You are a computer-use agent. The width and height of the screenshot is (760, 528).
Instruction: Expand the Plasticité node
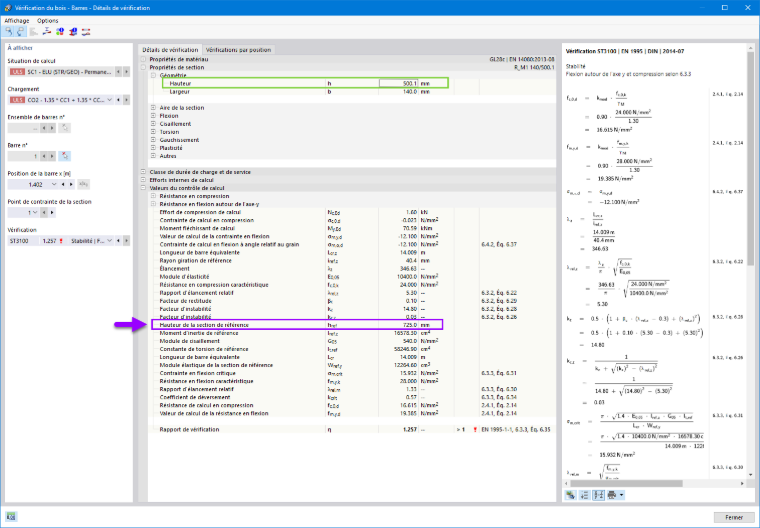[x=153, y=148]
